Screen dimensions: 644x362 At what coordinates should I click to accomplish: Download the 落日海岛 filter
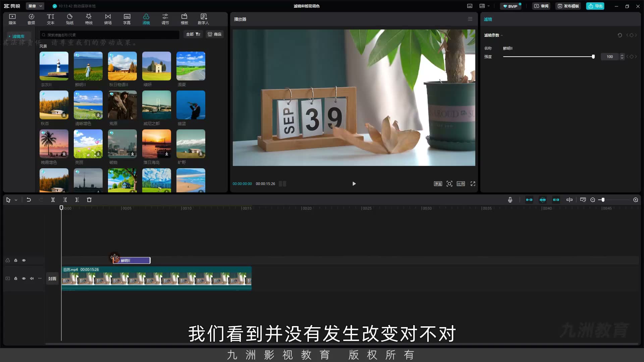tap(167, 154)
